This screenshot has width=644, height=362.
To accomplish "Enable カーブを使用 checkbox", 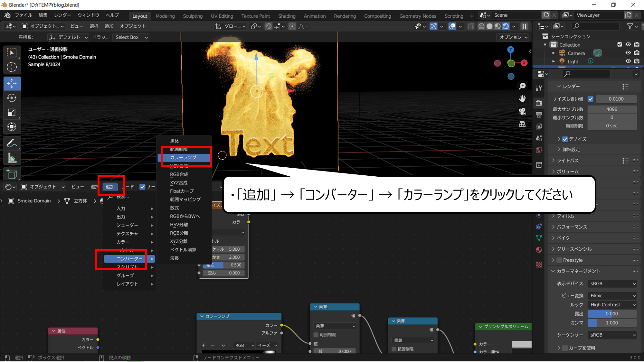I will click(565, 348).
